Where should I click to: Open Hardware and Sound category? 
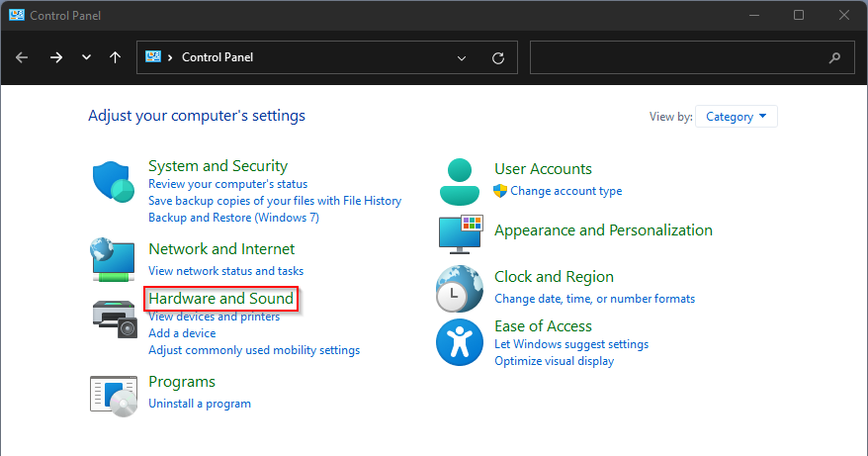coord(220,299)
